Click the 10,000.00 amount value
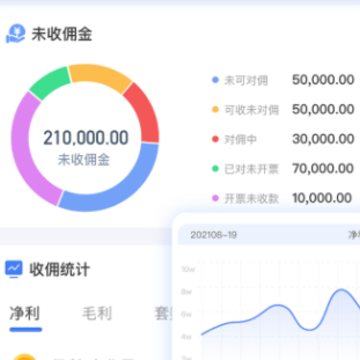Image resolution: width=360 pixels, height=360 pixels. (322, 198)
